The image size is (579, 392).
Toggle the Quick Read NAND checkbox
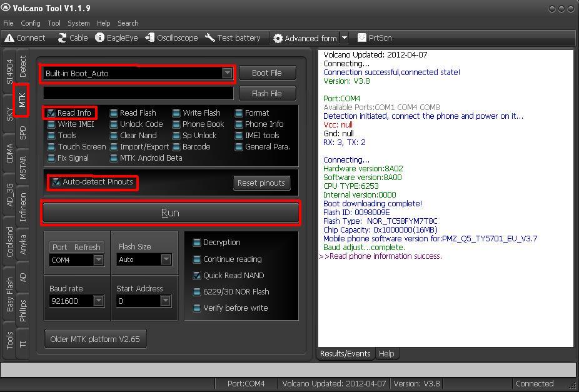(x=197, y=275)
